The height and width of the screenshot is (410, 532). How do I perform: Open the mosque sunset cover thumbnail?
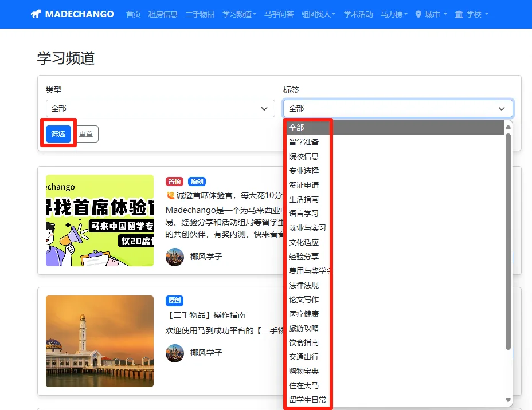(100, 341)
